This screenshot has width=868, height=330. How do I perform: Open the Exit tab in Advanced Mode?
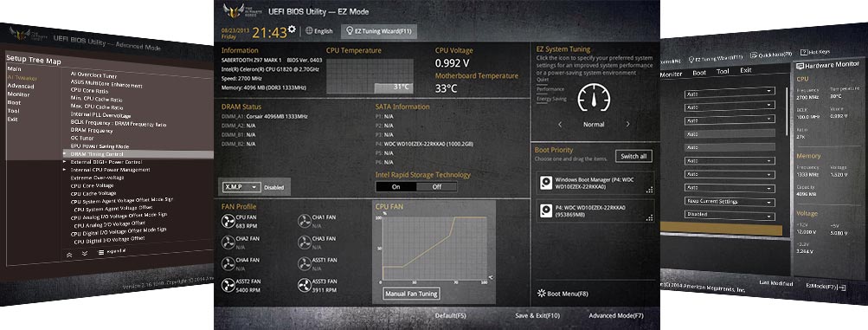[746, 70]
